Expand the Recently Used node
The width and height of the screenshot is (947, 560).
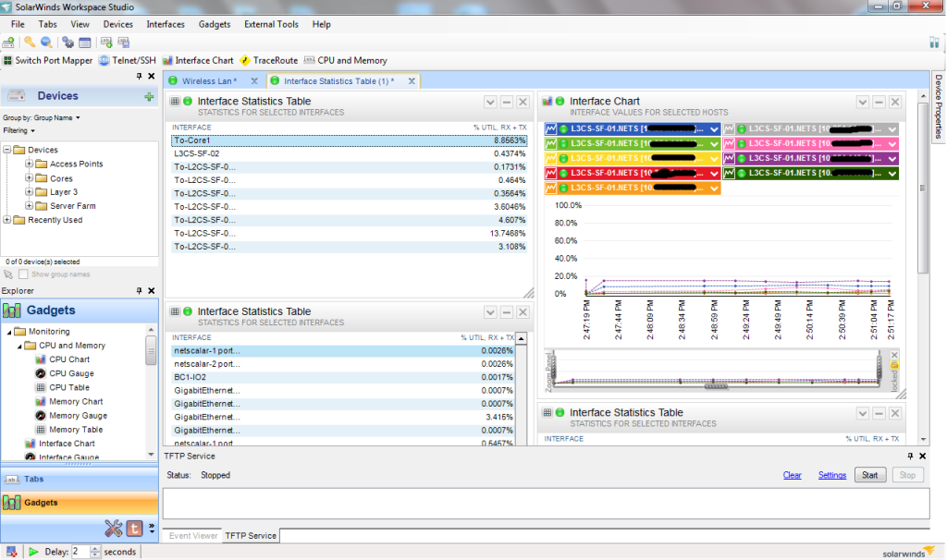pos(7,220)
